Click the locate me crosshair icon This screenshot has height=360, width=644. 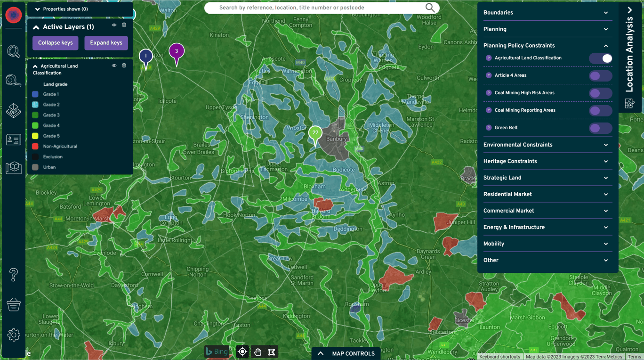(x=242, y=352)
